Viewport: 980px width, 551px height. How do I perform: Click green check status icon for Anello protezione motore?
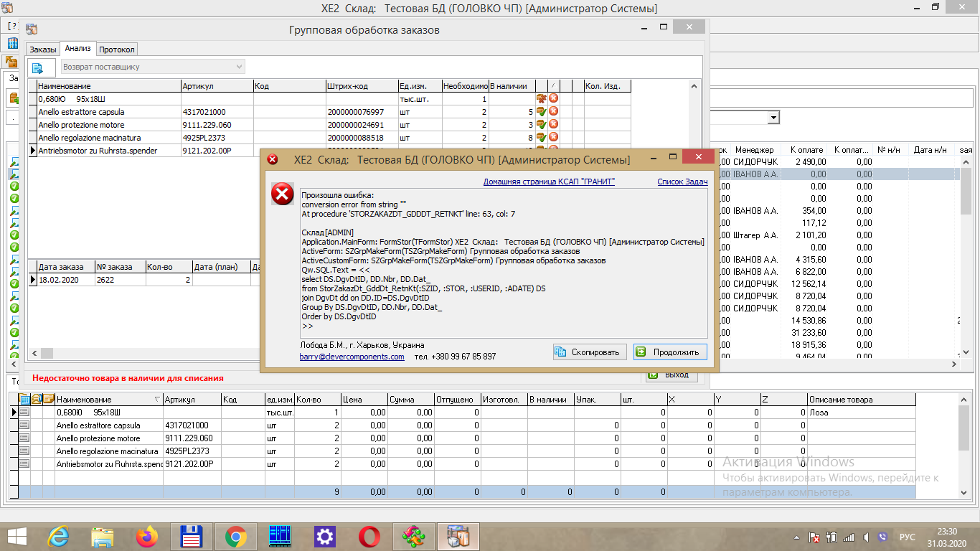pyautogui.click(x=542, y=125)
